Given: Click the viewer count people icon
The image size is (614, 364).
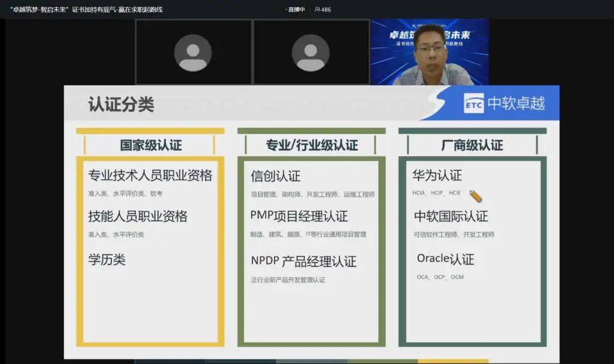Looking at the screenshot, I should click(x=317, y=10).
